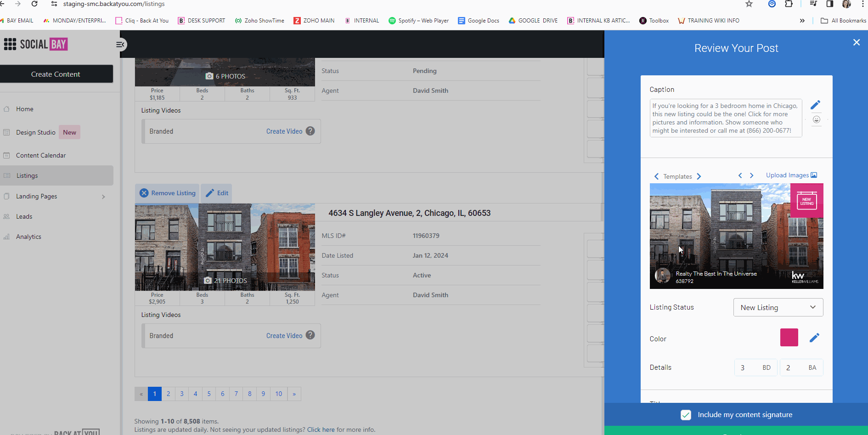Open Leads in the sidebar
The image size is (868, 435).
point(24,216)
